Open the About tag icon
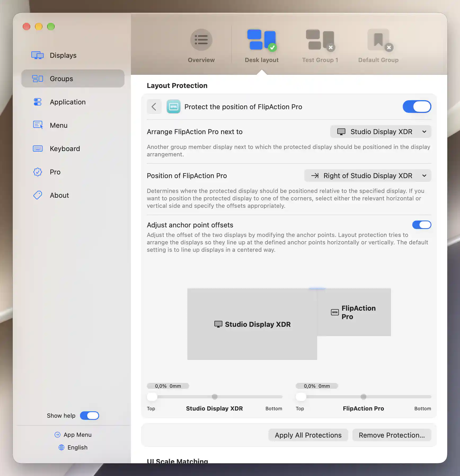Screen dimensions: 460x476 (38, 195)
